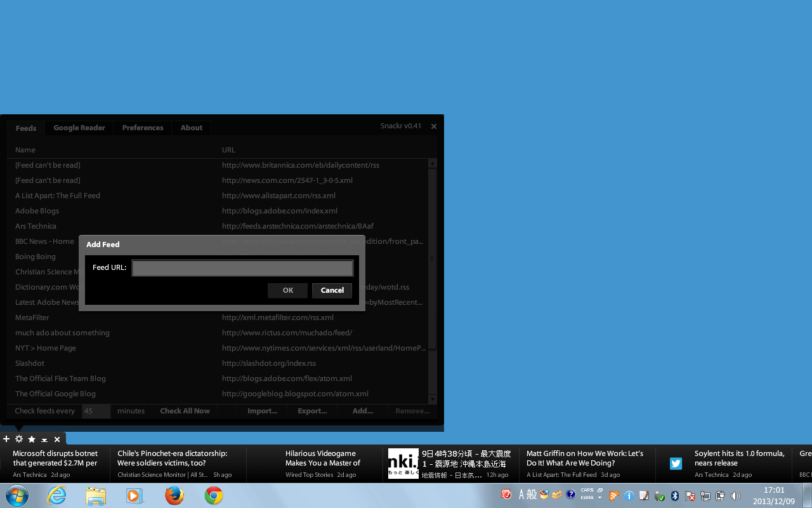The image size is (812, 508).
Task: Select the Slashdot feed row
Action: click(218, 363)
